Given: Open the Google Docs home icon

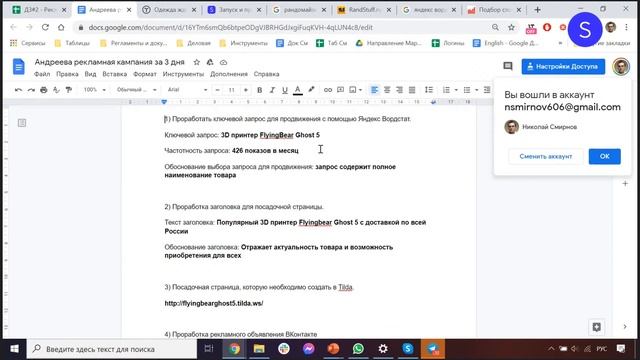Looking at the screenshot, I should (x=18, y=67).
